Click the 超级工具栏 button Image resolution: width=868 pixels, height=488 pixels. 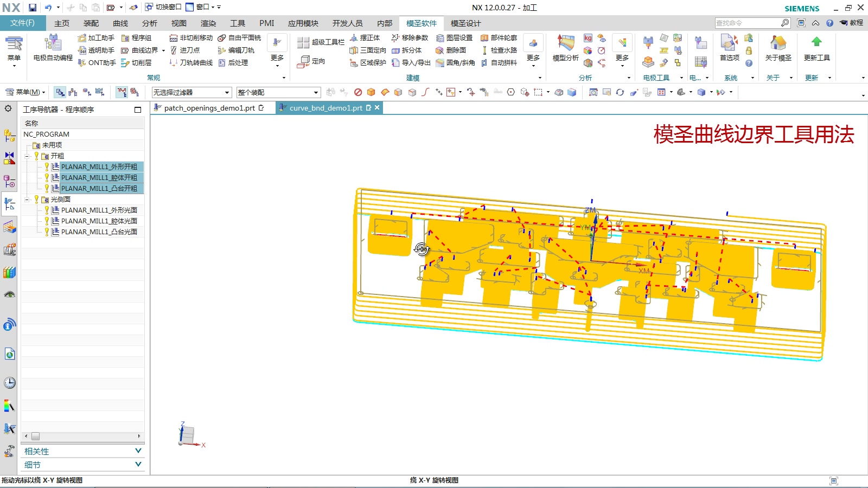(x=321, y=42)
